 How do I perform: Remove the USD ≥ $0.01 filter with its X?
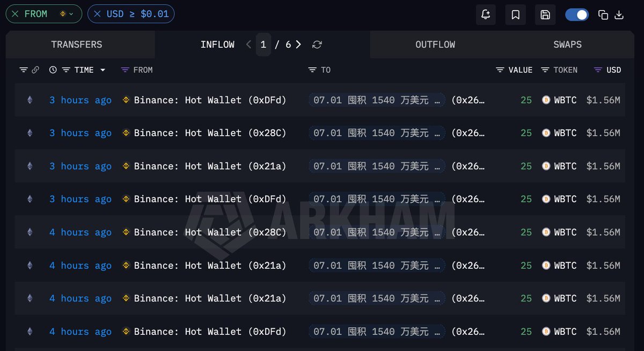(97, 14)
